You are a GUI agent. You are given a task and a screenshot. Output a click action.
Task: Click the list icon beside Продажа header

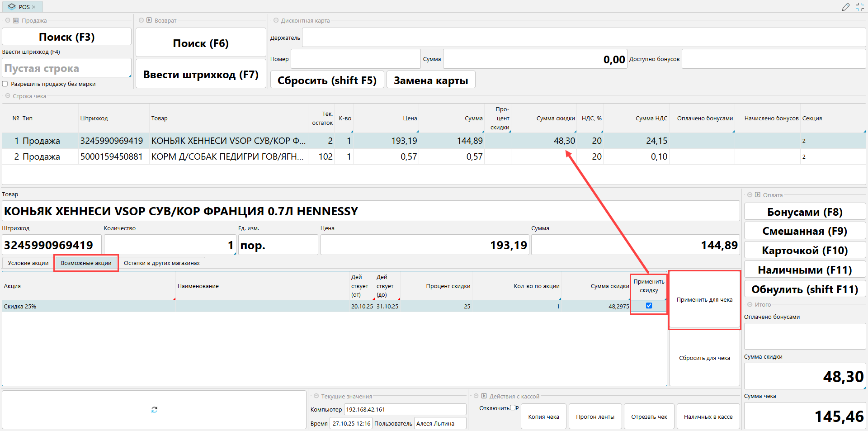pos(16,20)
